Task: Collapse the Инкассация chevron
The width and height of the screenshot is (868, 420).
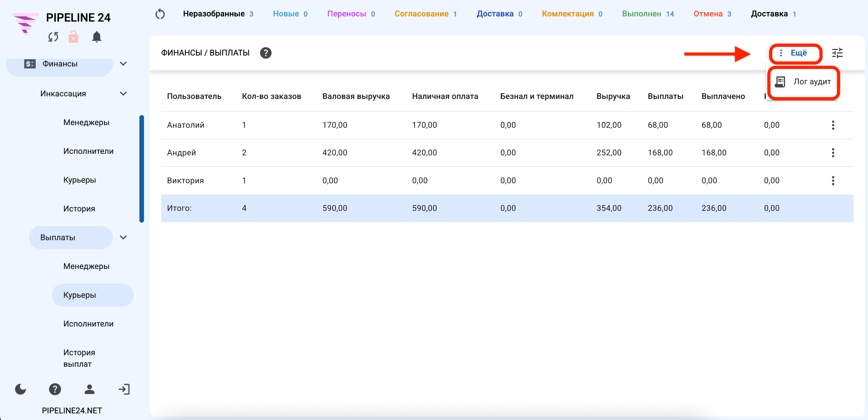Action: coord(123,93)
